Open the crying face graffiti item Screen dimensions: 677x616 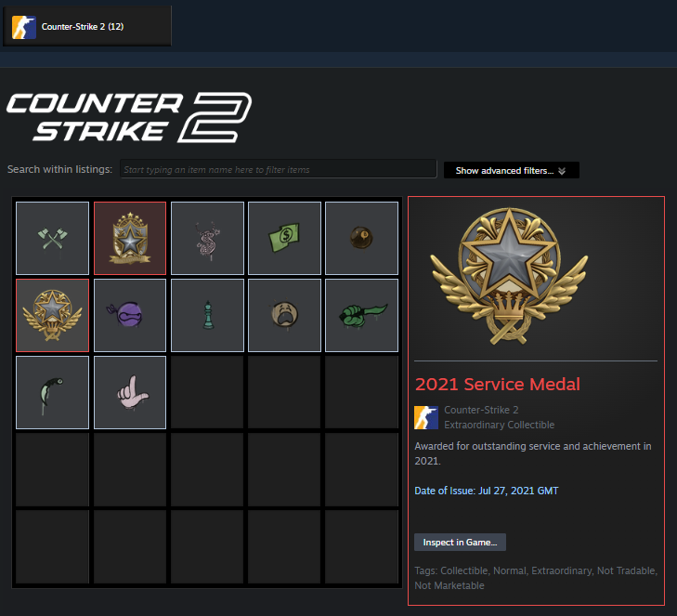[x=284, y=315]
